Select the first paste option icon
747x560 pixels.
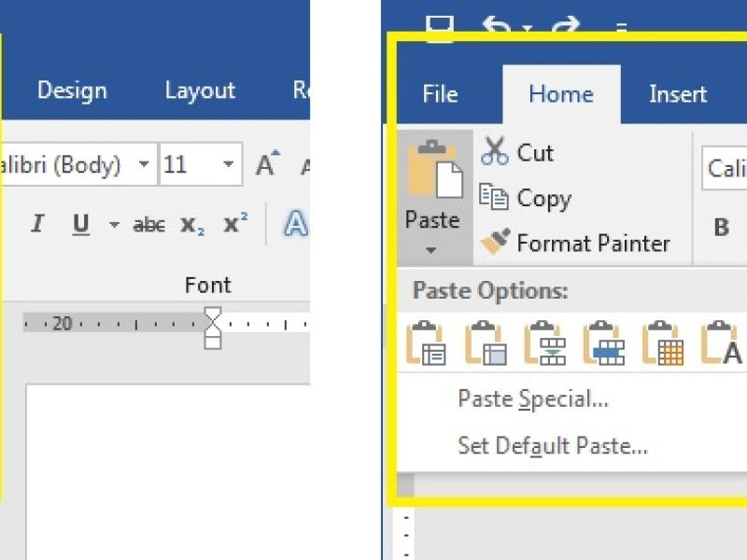(426, 343)
